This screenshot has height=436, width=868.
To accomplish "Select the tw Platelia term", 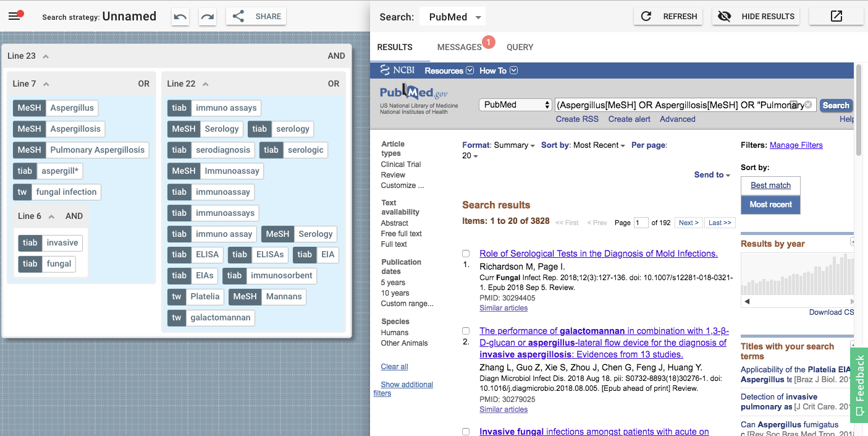I will 196,296.
